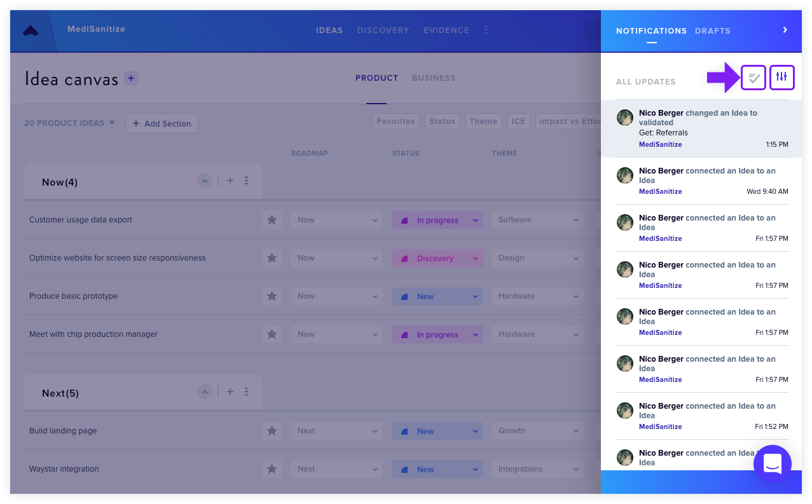The width and height of the screenshot is (812, 504).
Task: Close notifications panel with arrow icon
Action: click(x=785, y=30)
